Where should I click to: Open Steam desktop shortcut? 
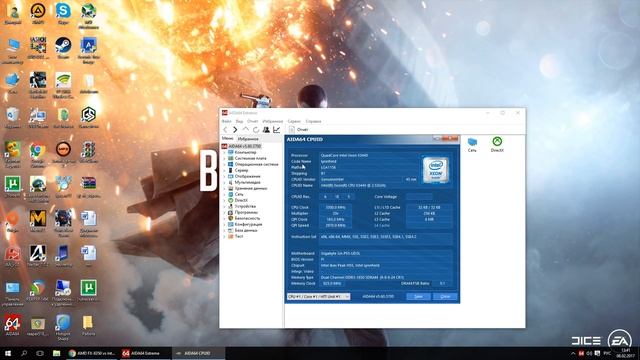click(63, 48)
